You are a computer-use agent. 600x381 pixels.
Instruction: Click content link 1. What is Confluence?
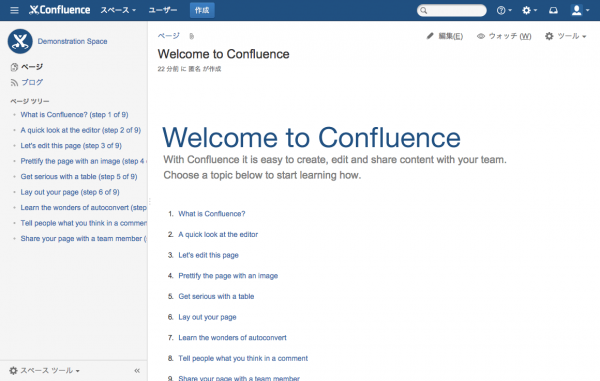212,214
